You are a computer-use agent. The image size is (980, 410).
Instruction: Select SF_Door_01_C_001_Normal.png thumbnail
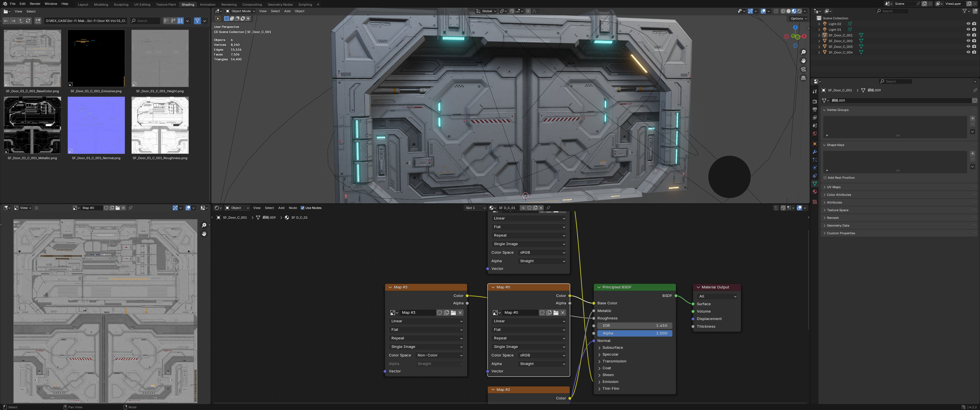[x=96, y=125]
